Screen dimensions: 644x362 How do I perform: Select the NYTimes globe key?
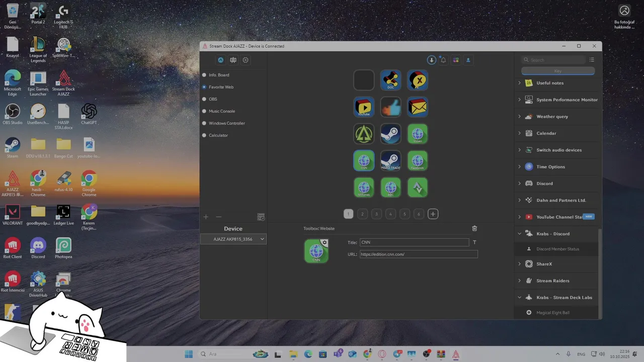pyautogui.click(x=364, y=188)
